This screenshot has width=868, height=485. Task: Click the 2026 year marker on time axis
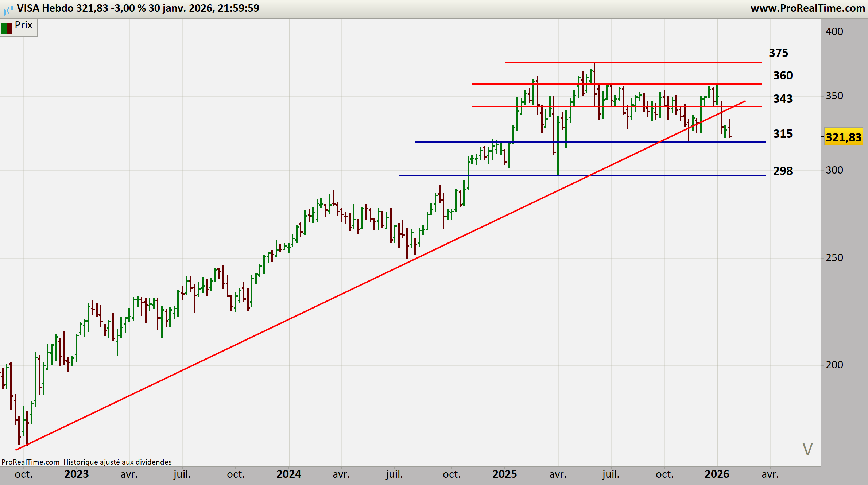pyautogui.click(x=717, y=474)
